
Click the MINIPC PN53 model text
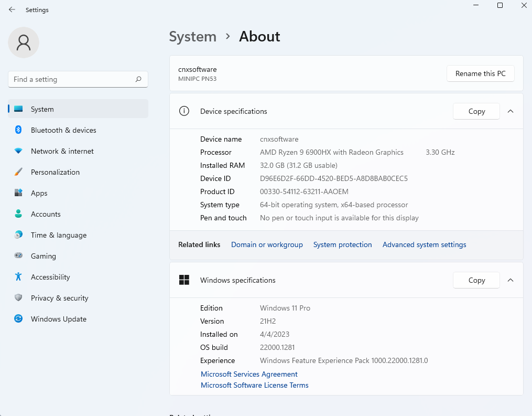[x=197, y=79]
